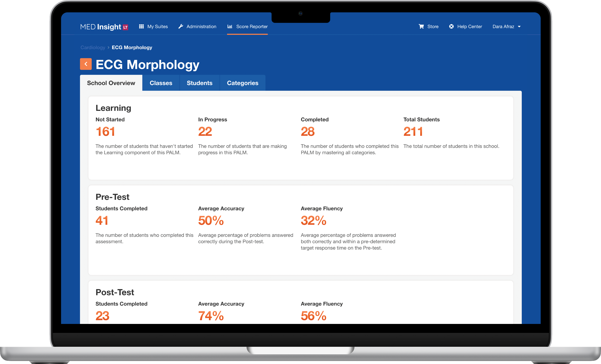The height and width of the screenshot is (364, 601).
Task: Select the Categories tab
Action: coord(242,83)
